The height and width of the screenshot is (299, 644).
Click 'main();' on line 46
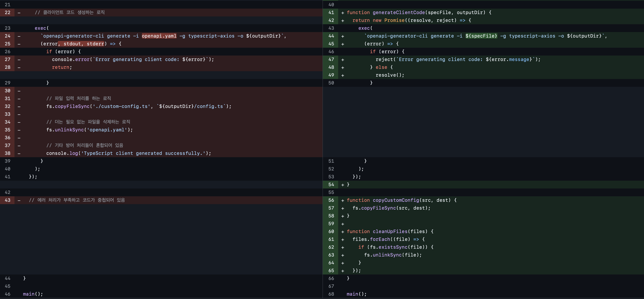tap(33, 294)
